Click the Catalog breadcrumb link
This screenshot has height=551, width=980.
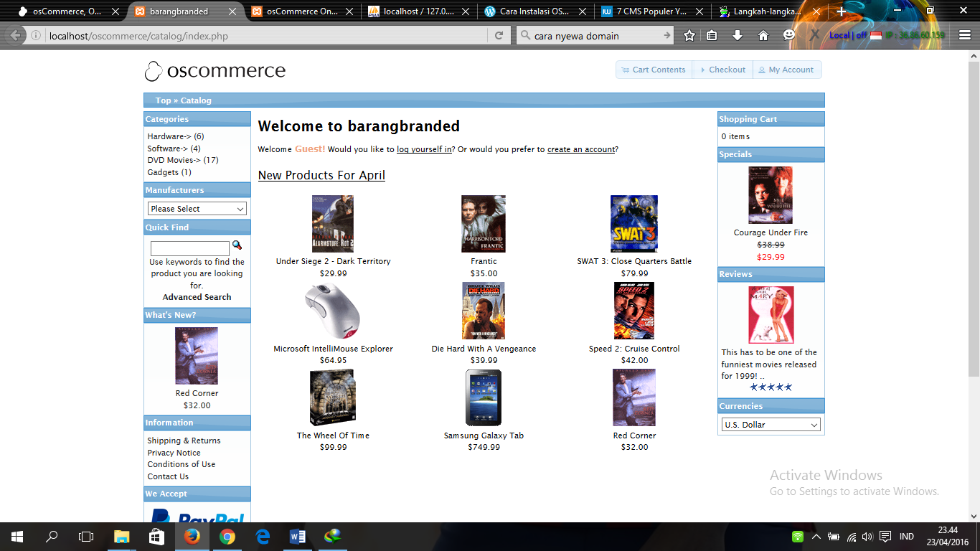pos(196,100)
